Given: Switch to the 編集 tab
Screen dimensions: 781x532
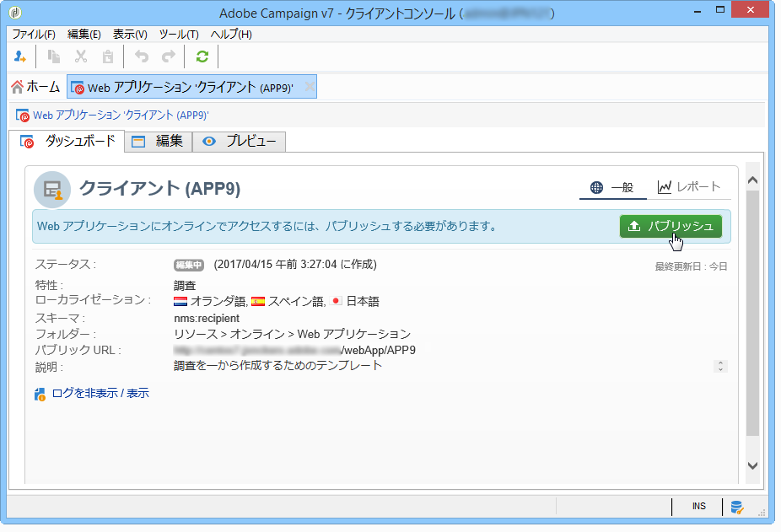Looking at the screenshot, I should coord(159,142).
